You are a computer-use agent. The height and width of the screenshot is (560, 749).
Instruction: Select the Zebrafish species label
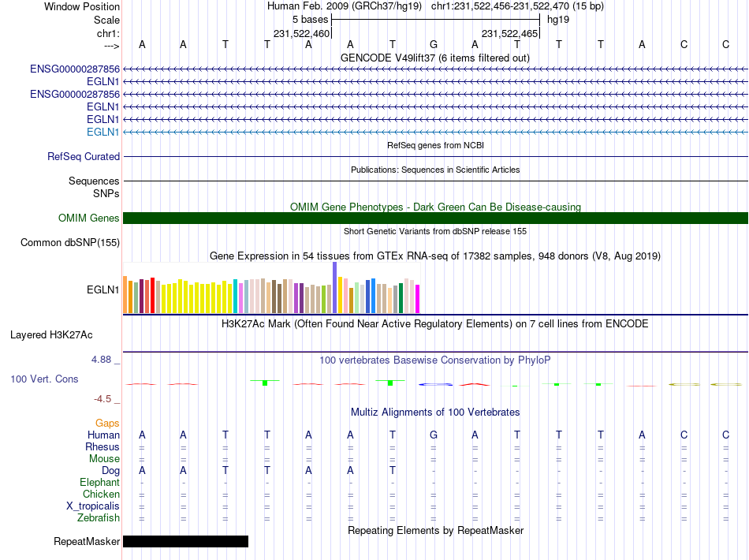[x=99, y=518]
